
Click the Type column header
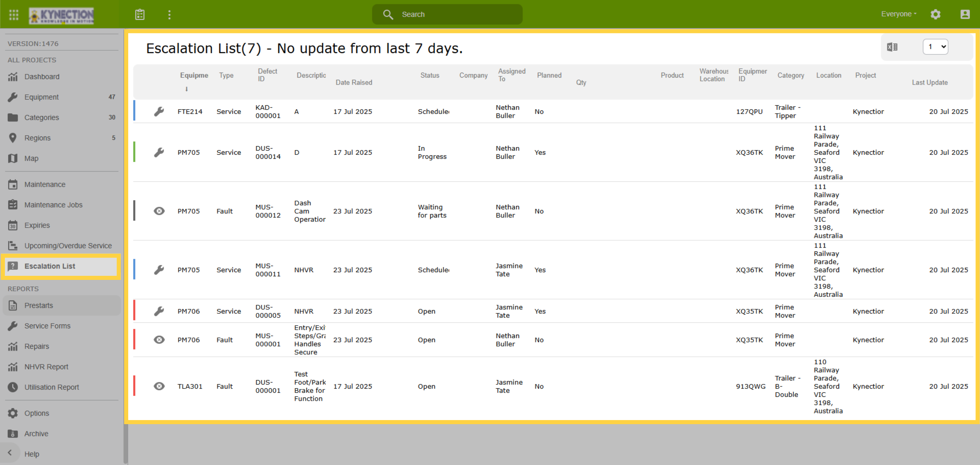click(x=226, y=75)
